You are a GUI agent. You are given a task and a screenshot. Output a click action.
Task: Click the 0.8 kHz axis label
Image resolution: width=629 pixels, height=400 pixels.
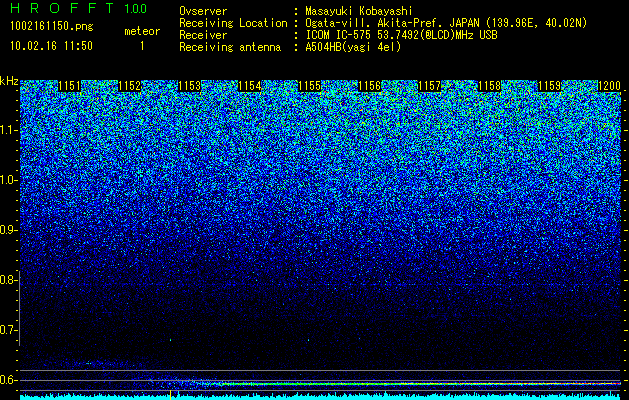[7, 280]
